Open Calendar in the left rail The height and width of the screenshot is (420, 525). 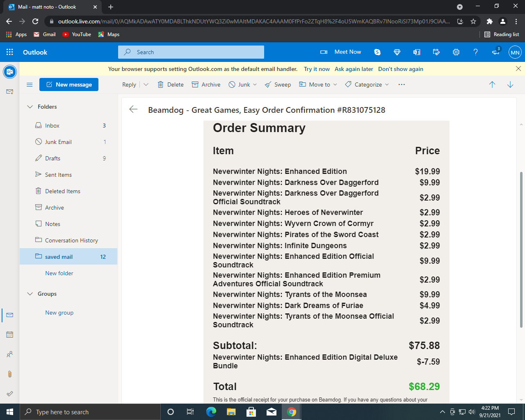pos(10,335)
